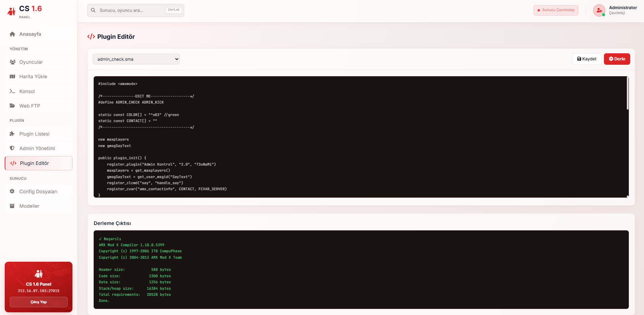
Task: Open Plugin Listesi
Action: point(38,134)
